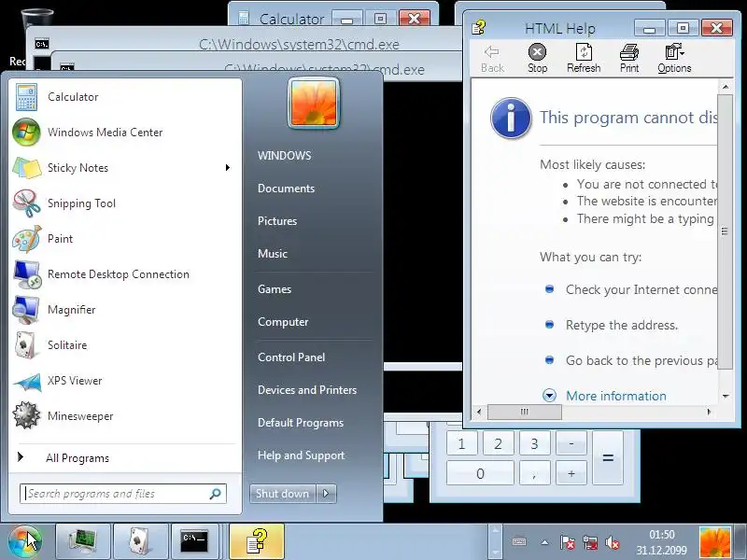747x560 pixels.
Task: Switch to cmd.exe via taskbar button
Action: [x=194, y=542]
